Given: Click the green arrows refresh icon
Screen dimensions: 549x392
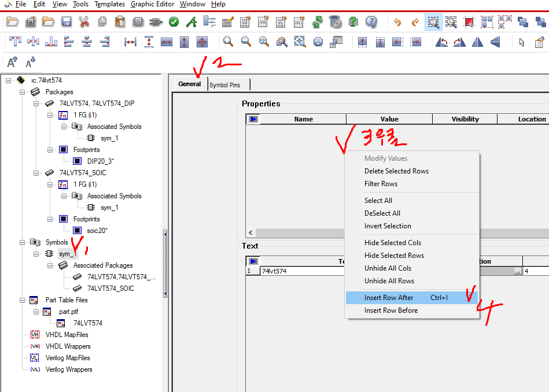Looking at the screenshot, I should [x=318, y=22].
